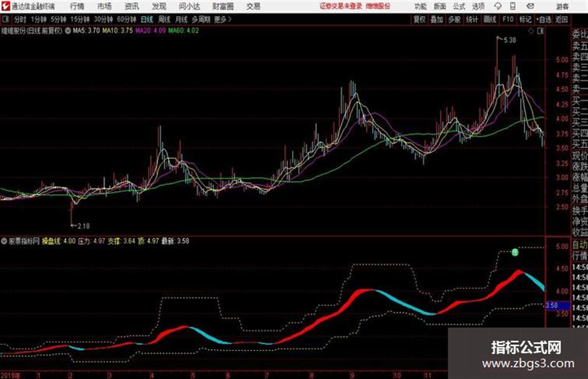
Task: Switch to the 1分钟 period tab
Action: pos(39,19)
